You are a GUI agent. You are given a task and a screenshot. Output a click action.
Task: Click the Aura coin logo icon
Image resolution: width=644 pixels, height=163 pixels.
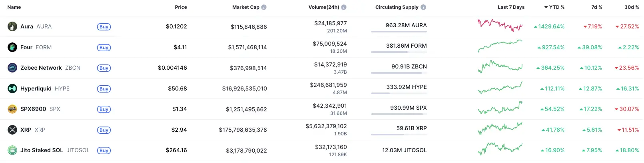[x=12, y=26]
